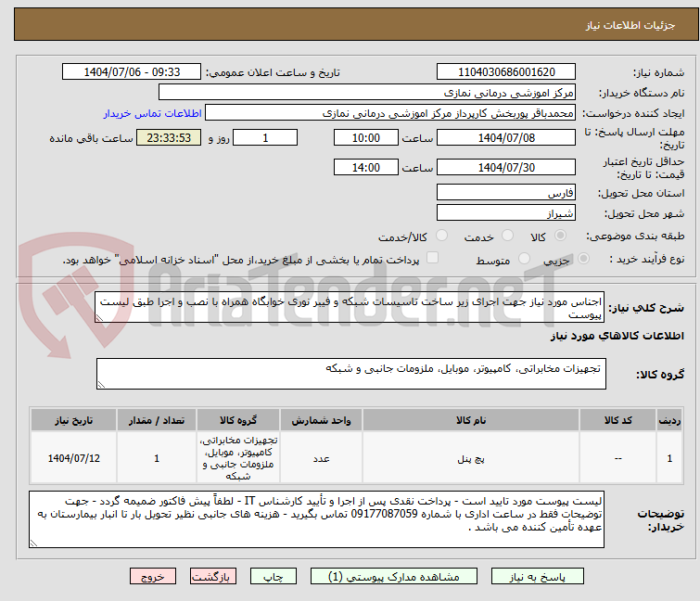The height and width of the screenshot is (601, 700).
Task: Click the need date 1404/07/12 cell
Action: (73, 458)
